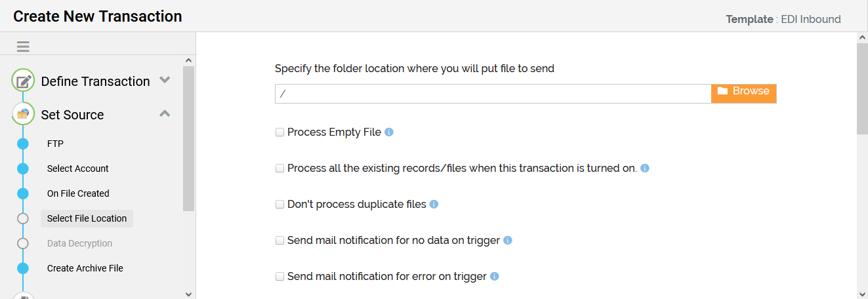Expand the Define Transaction section

point(165,80)
